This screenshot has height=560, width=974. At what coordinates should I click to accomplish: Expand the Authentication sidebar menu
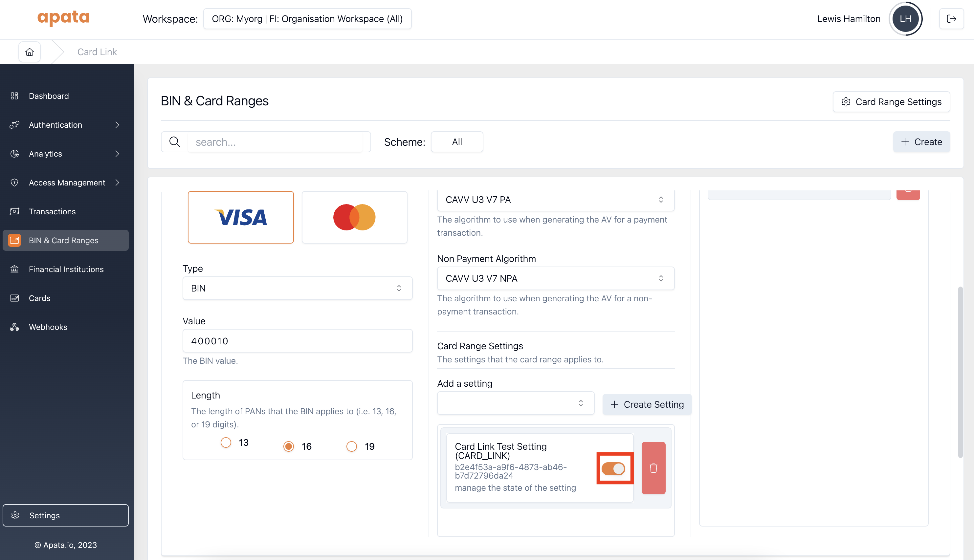55,125
